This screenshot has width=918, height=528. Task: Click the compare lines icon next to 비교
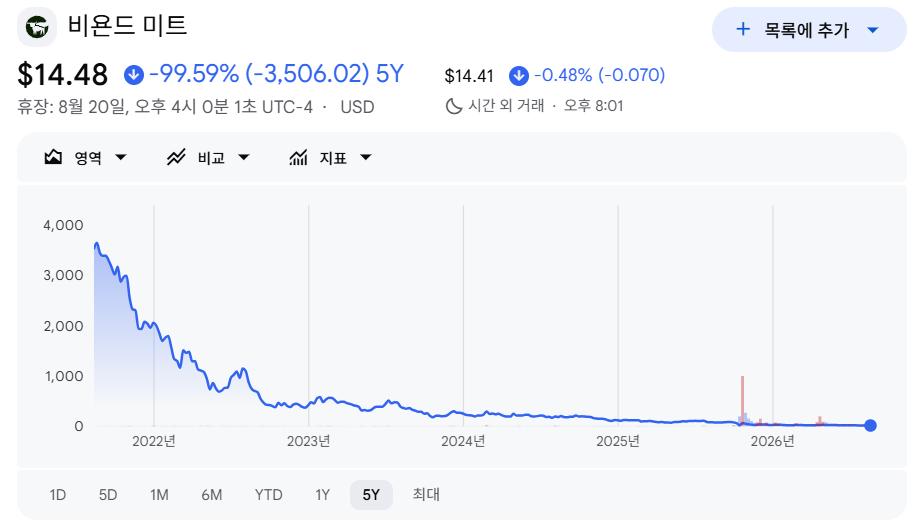point(176,157)
